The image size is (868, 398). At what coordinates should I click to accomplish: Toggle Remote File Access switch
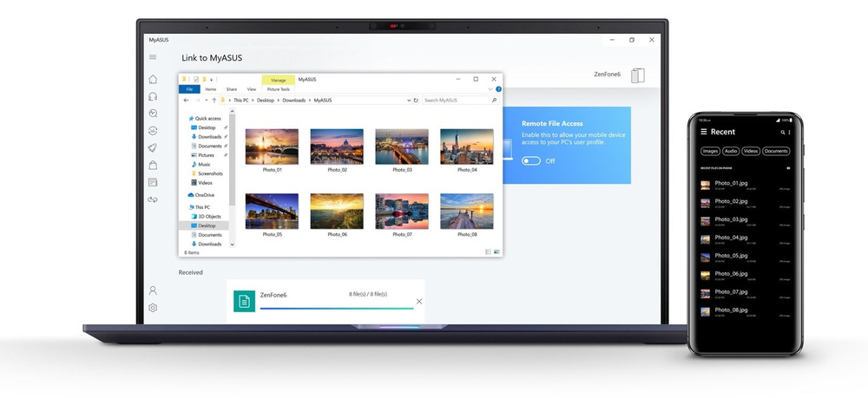pos(531,161)
